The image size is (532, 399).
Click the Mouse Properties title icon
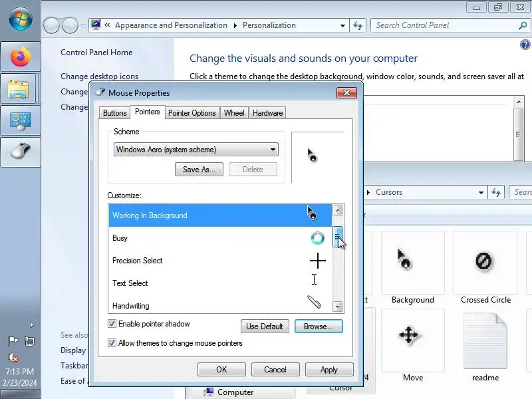(100, 92)
